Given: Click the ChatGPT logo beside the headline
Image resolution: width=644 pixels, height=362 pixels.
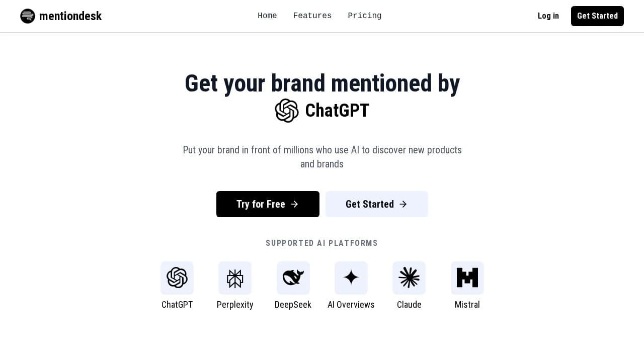Looking at the screenshot, I should 287,111.
